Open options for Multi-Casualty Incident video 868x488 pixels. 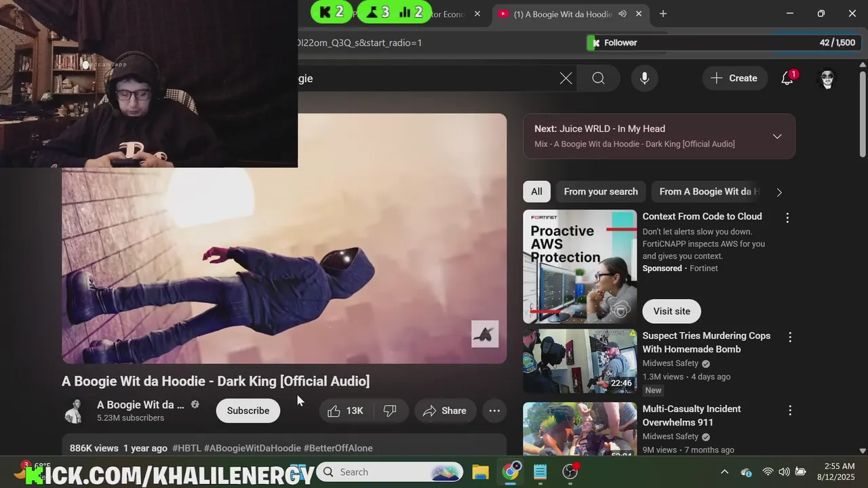pyautogui.click(x=789, y=411)
